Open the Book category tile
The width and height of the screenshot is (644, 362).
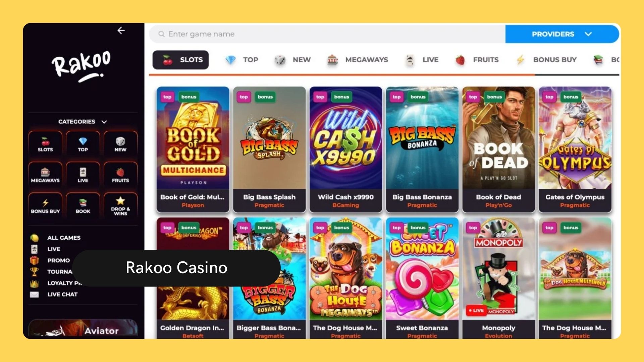pos(83,205)
